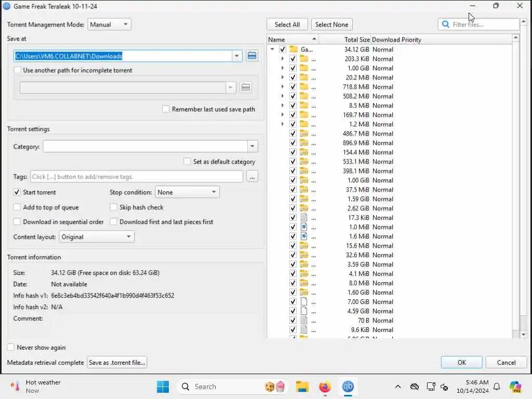Open Stop condition dropdown

tap(187, 192)
